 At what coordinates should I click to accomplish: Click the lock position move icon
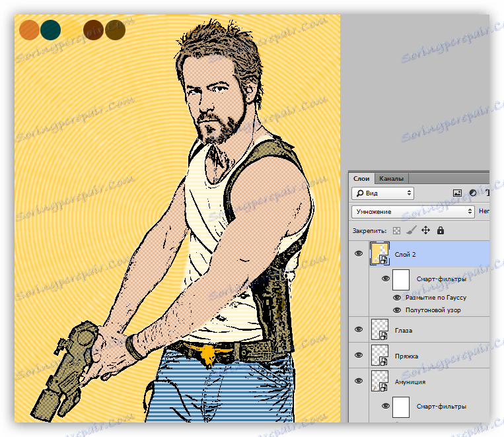425,231
